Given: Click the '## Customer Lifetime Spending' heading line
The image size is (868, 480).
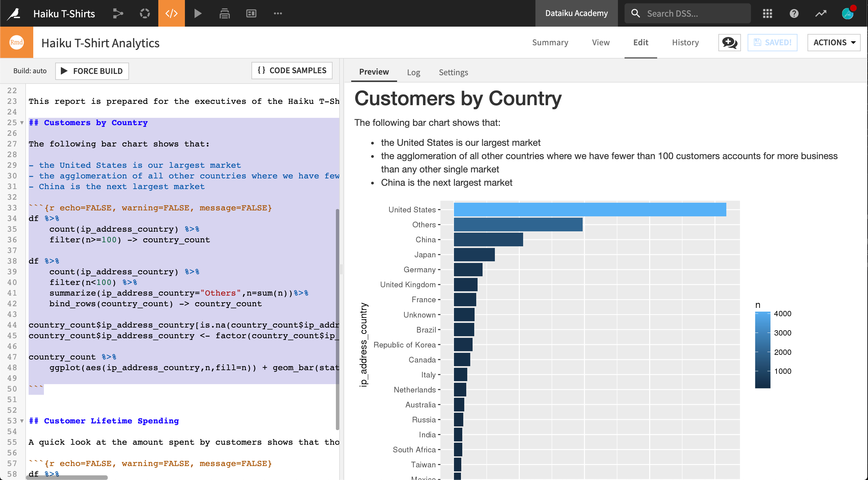Looking at the screenshot, I should click(x=104, y=421).
